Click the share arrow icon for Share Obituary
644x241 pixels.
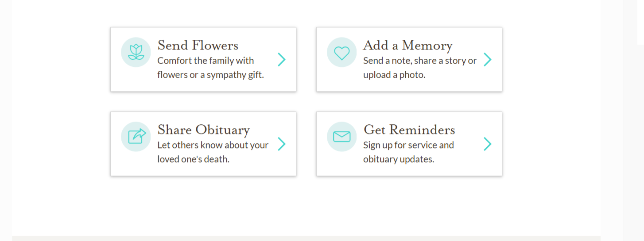coord(136,136)
